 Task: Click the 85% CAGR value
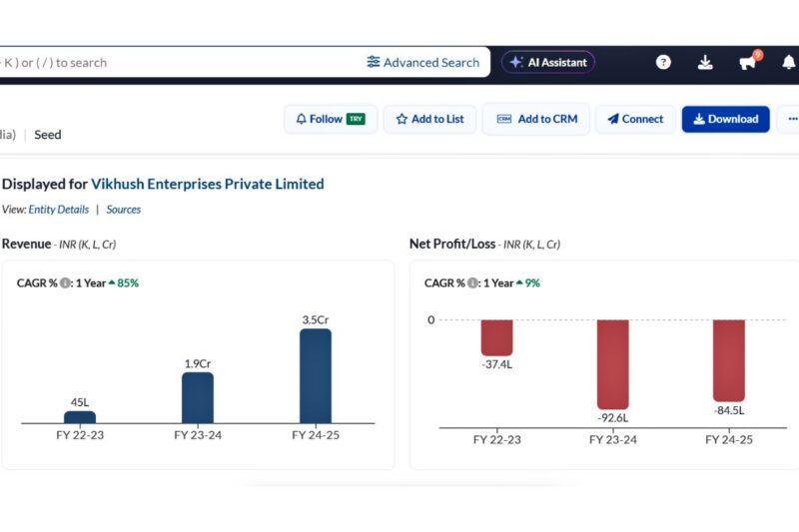click(x=128, y=283)
